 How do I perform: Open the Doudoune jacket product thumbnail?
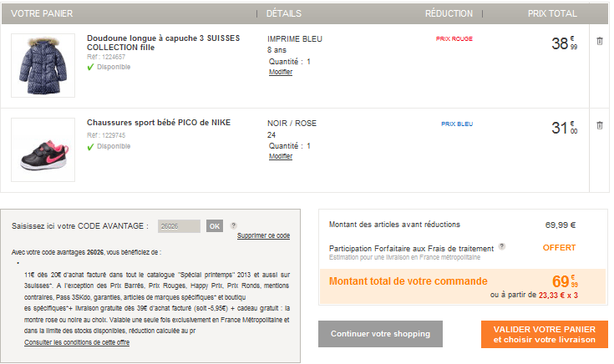point(43,65)
